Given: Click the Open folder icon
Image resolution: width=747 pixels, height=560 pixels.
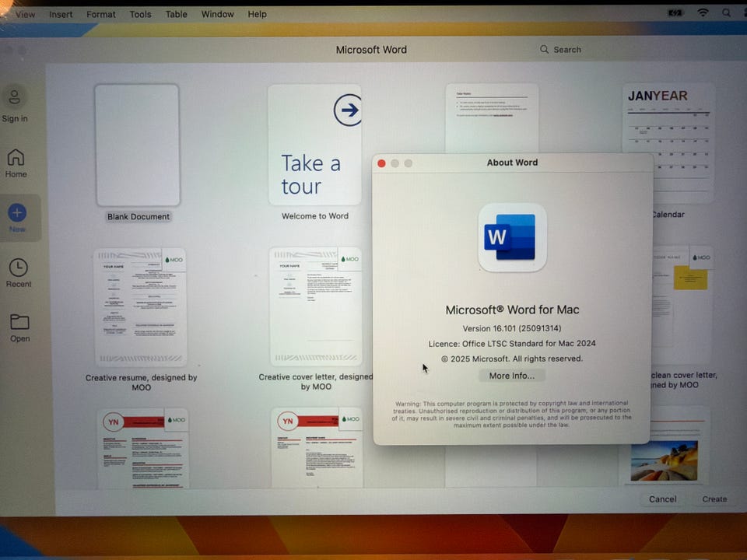Looking at the screenshot, I should (19, 322).
